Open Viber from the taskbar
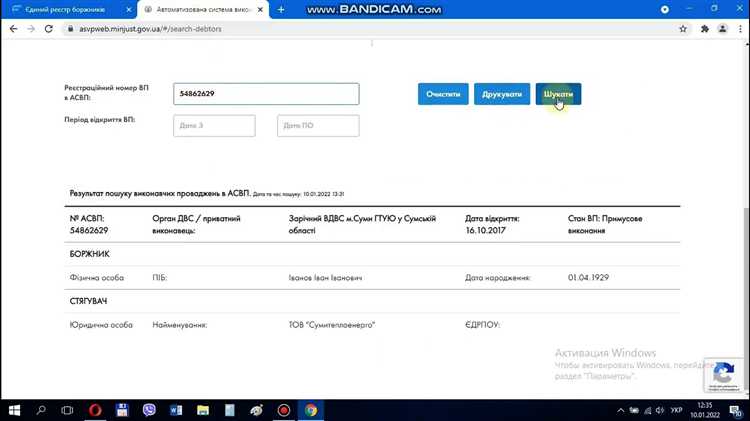Image resolution: width=750 pixels, height=421 pixels. coord(149,410)
